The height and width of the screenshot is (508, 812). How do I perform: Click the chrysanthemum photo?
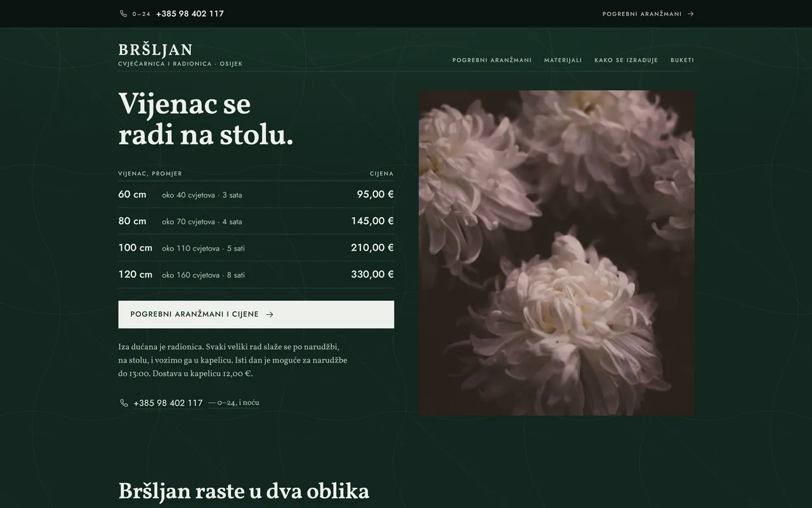point(556,253)
